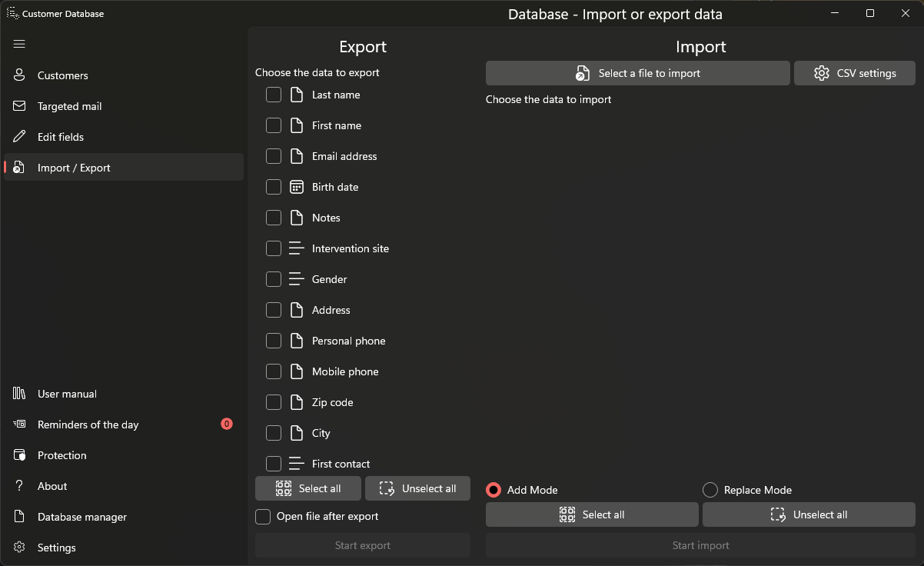The height and width of the screenshot is (566, 924).
Task: Check the Last name export checkbox
Action: pyautogui.click(x=274, y=95)
